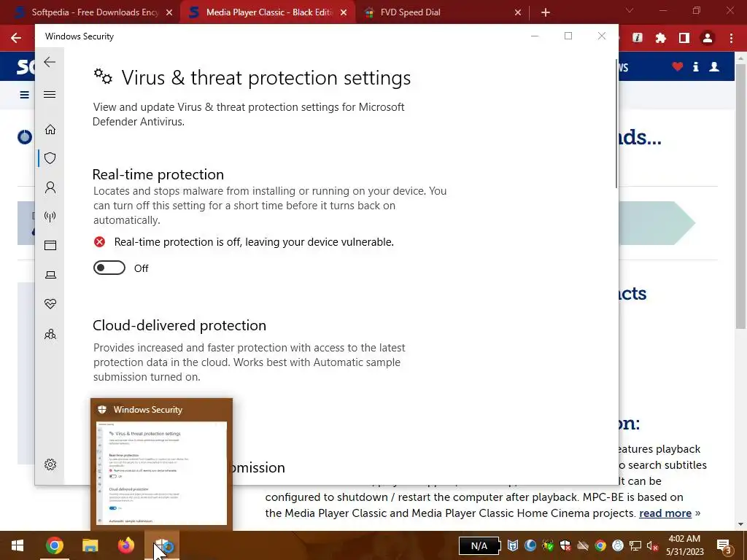Open Firewall & network protection icon

coord(50,217)
